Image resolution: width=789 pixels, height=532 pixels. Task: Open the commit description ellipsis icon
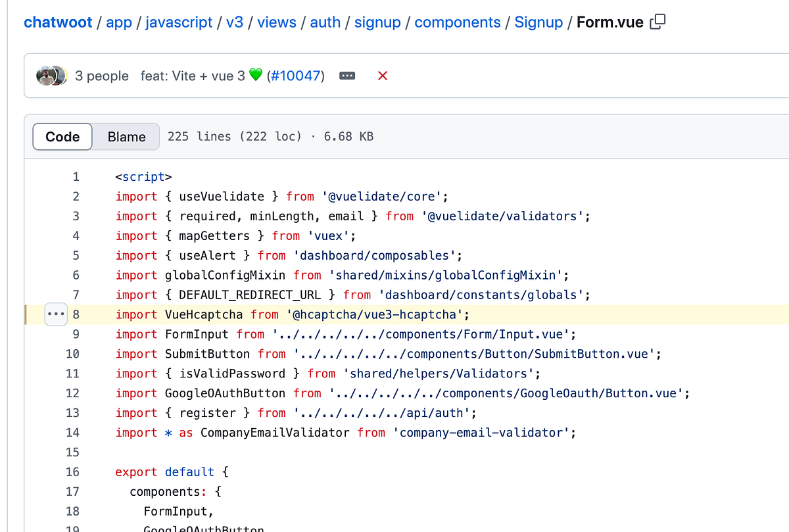click(x=347, y=76)
